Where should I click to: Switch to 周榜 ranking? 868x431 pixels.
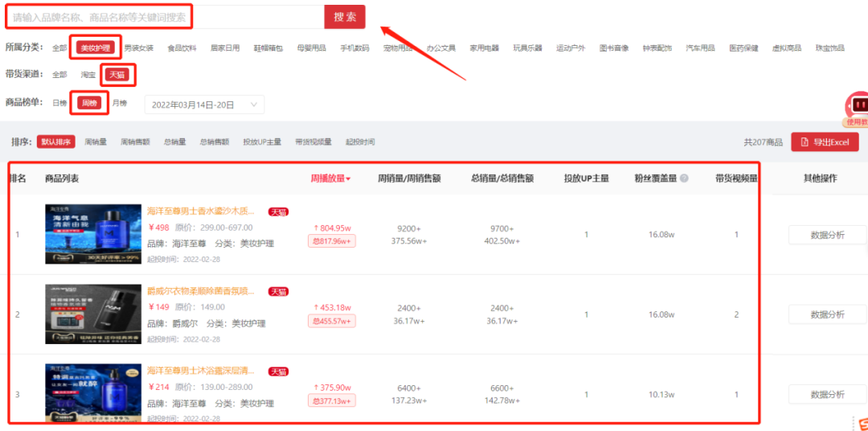pyautogui.click(x=89, y=103)
